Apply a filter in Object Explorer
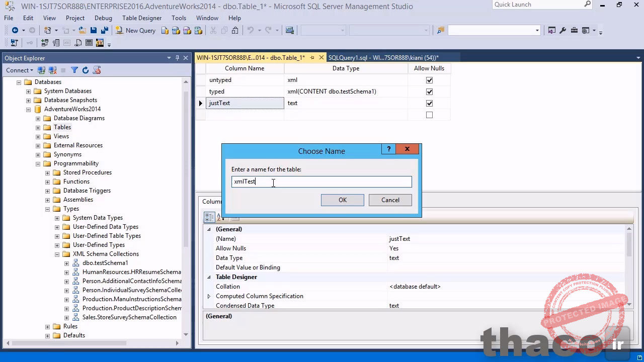 (74, 70)
